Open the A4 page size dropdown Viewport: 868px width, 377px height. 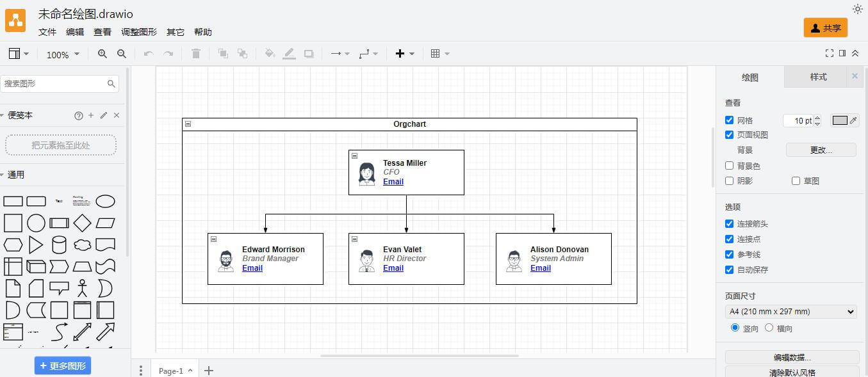coord(791,312)
